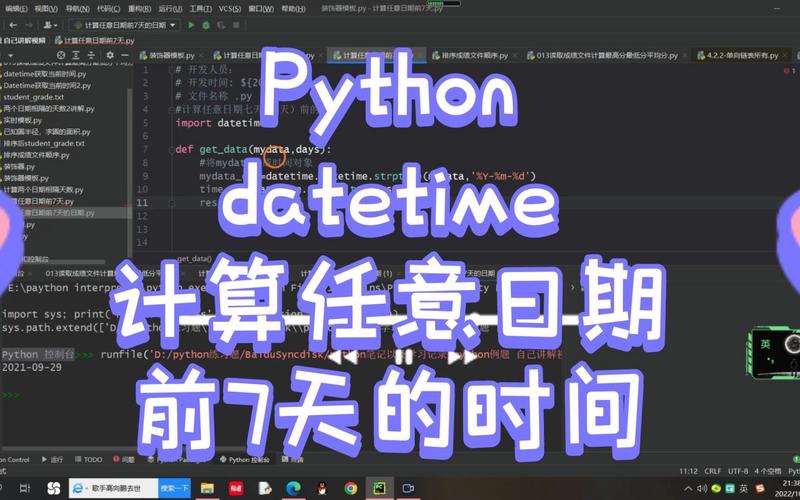Click the taskbar search input field
The height and width of the screenshot is (500, 800).
(x=114, y=488)
